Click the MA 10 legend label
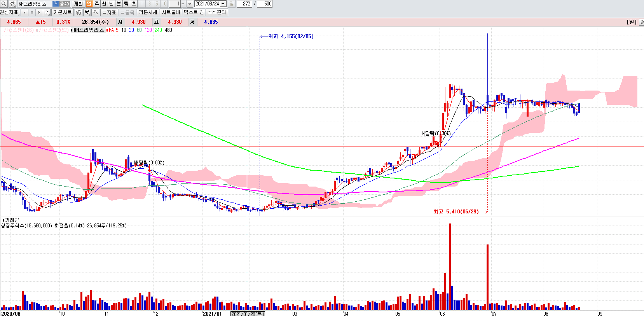This screenshot has height=316, width=644. tap(124, 30)
